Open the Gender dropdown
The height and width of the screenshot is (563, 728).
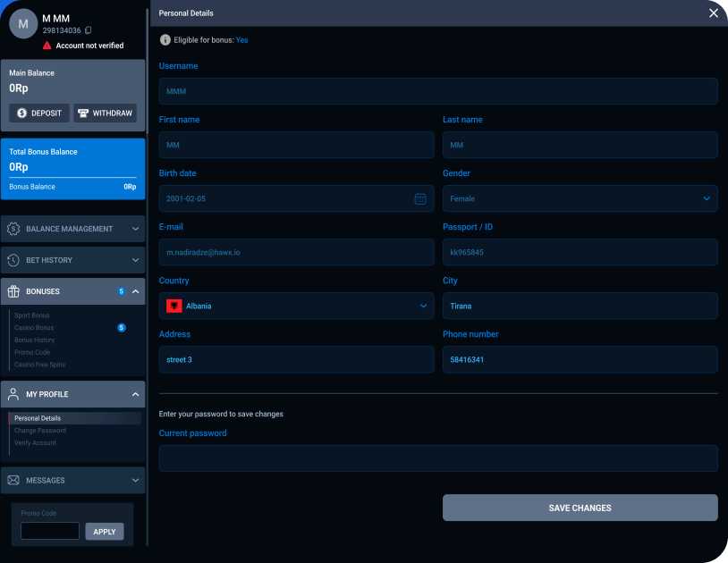click(580, 198)
